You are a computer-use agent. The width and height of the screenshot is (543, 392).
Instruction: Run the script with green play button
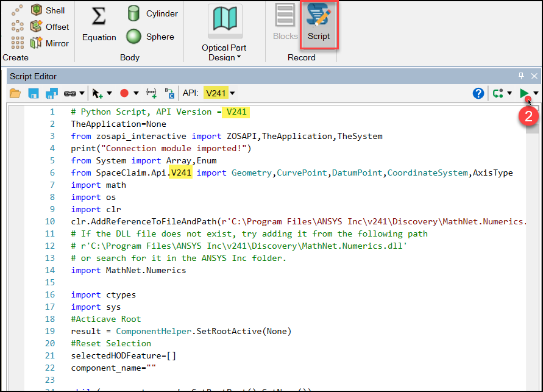click(524, 93)
